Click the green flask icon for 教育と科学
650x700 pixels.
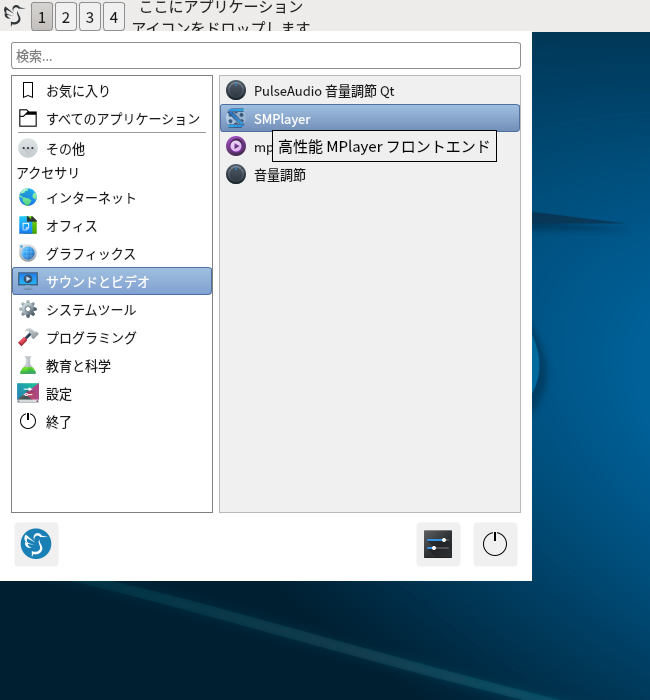coord(28,366)
